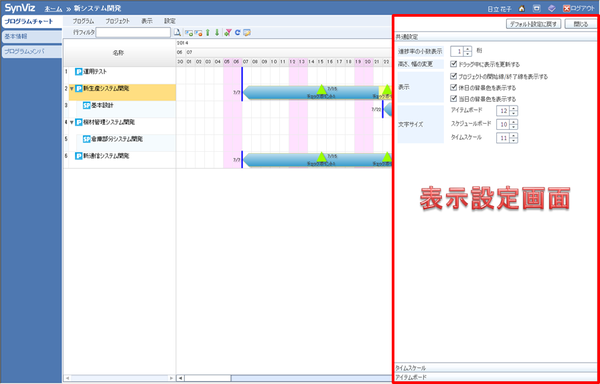
Task: Follow the ホーム breadcrumb link
Action: [x=54, y=8]
